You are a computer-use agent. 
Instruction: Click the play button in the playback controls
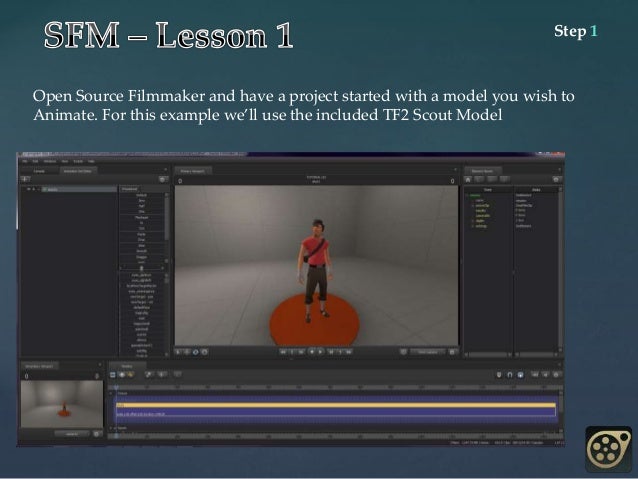321,352
